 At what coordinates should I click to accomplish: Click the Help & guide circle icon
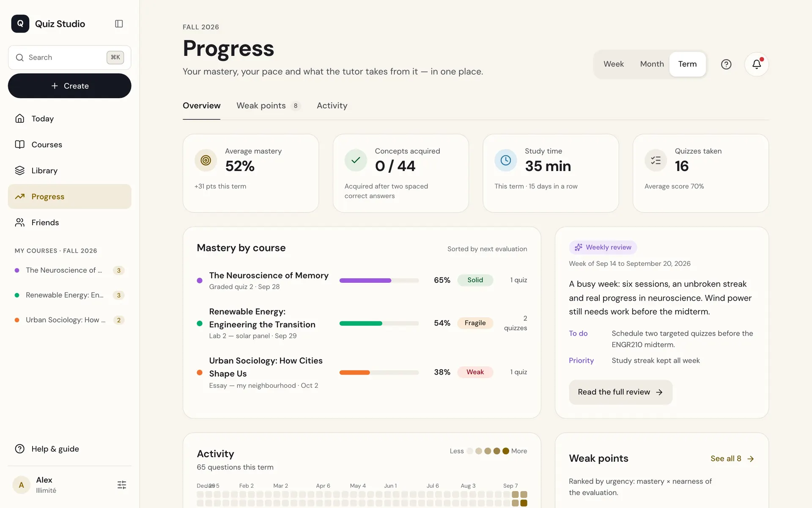coord(19,449)
